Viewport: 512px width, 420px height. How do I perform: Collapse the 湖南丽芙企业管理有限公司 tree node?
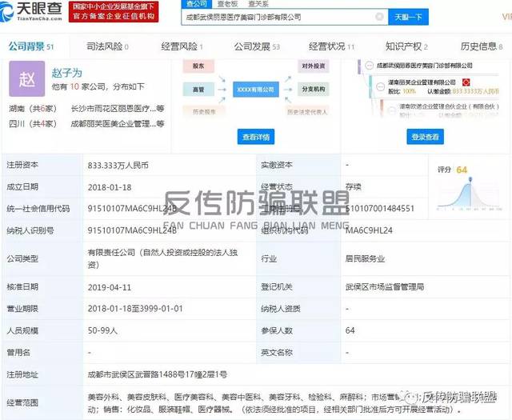pyautogui.click(x=380, y=86)
